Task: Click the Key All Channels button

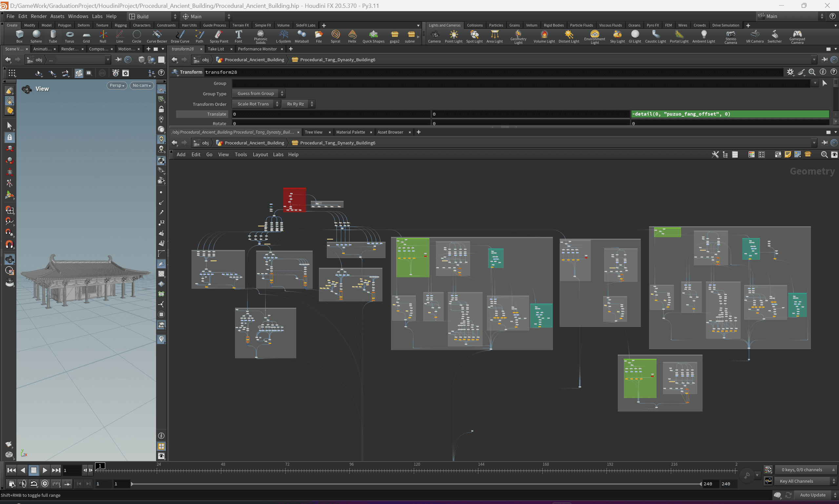Action: coord(796,481)
